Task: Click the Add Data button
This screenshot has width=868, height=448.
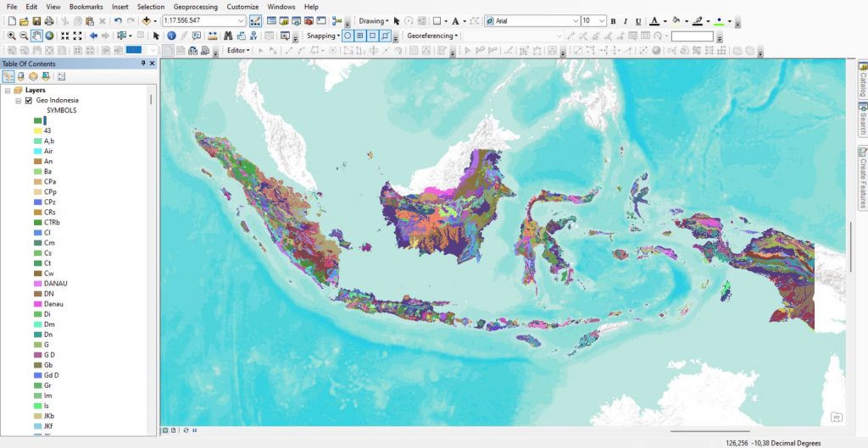Action: click(146, 21)
